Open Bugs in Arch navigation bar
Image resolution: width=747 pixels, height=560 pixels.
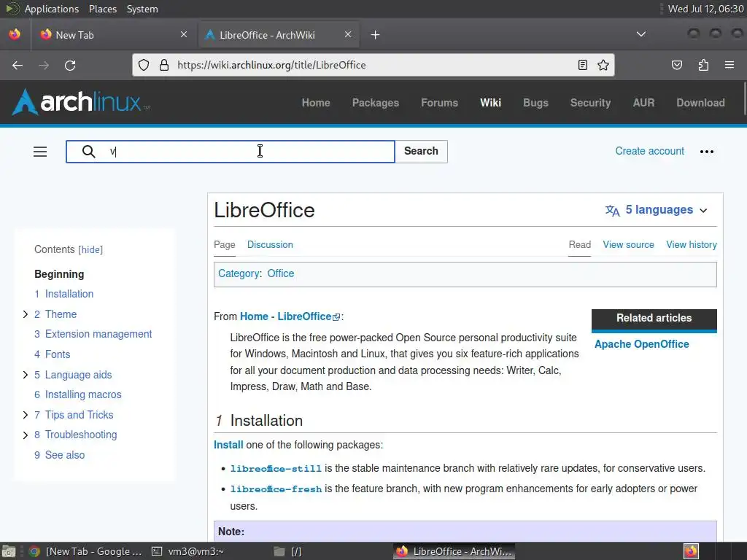point(535,103)
